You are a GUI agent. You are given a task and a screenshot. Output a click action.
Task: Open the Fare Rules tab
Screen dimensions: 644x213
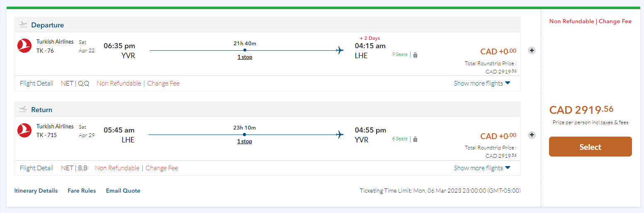82,191
